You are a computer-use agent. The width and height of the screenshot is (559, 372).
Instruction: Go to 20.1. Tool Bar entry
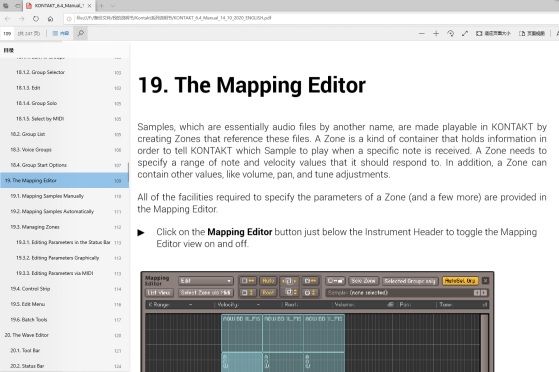[64, 351]
